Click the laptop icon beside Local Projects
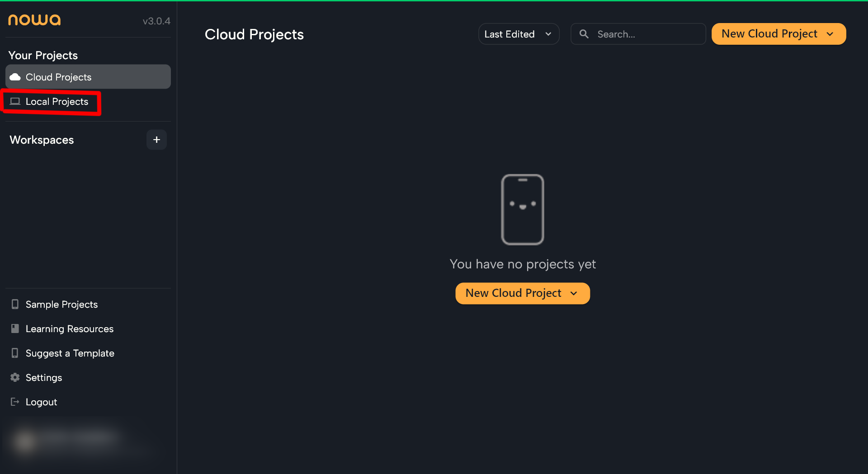The height and width of the screenshot is (474, 868). coord(15,102)
